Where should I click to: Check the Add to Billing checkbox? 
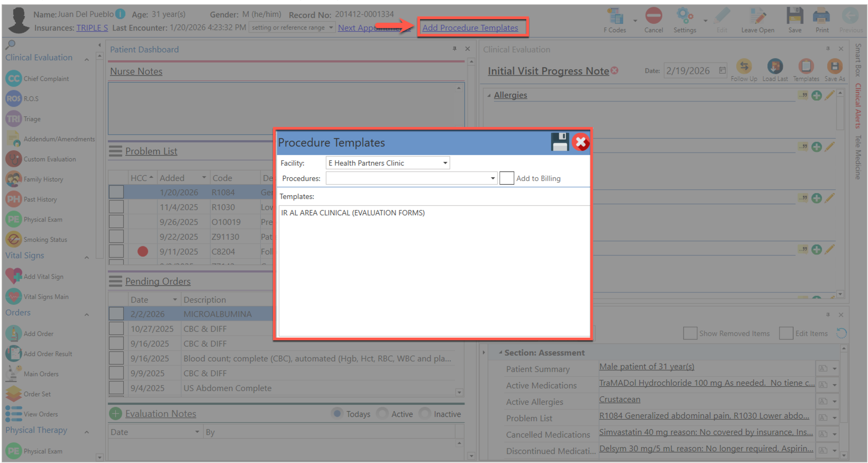click(x=506, y=178)
